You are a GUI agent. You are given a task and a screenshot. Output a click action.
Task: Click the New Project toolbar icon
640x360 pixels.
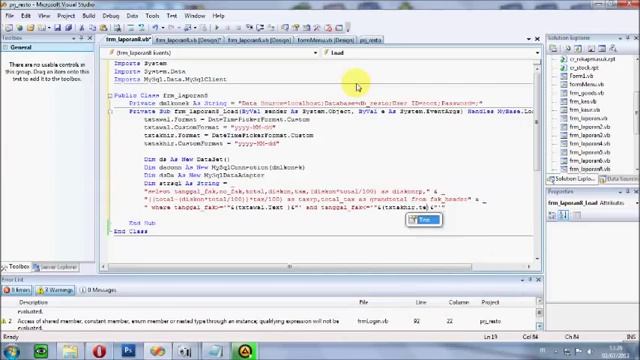tap(9, 28)
